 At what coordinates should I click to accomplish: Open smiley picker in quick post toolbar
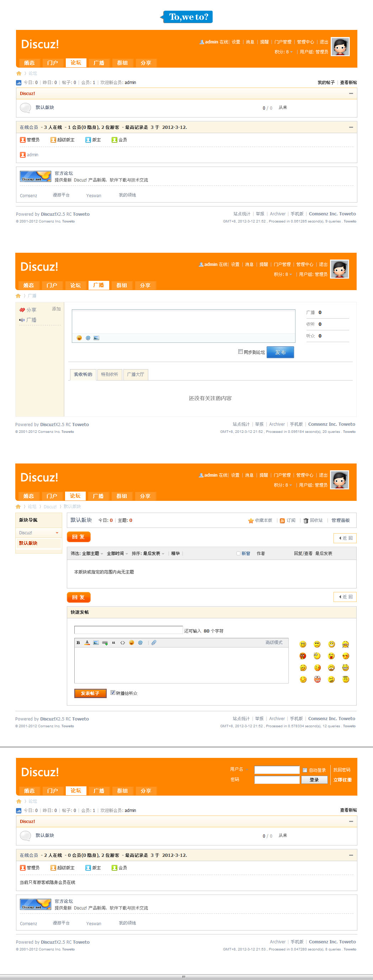tap(132, 643)
